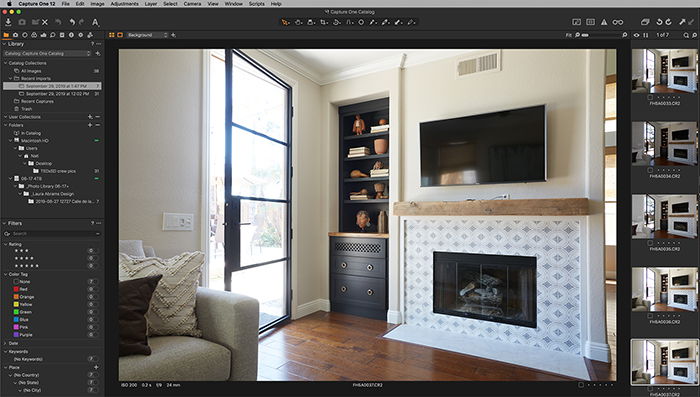The image size is (700, 397).
Task: Click the text annotation A icon
Action: [x=95, y=22]
